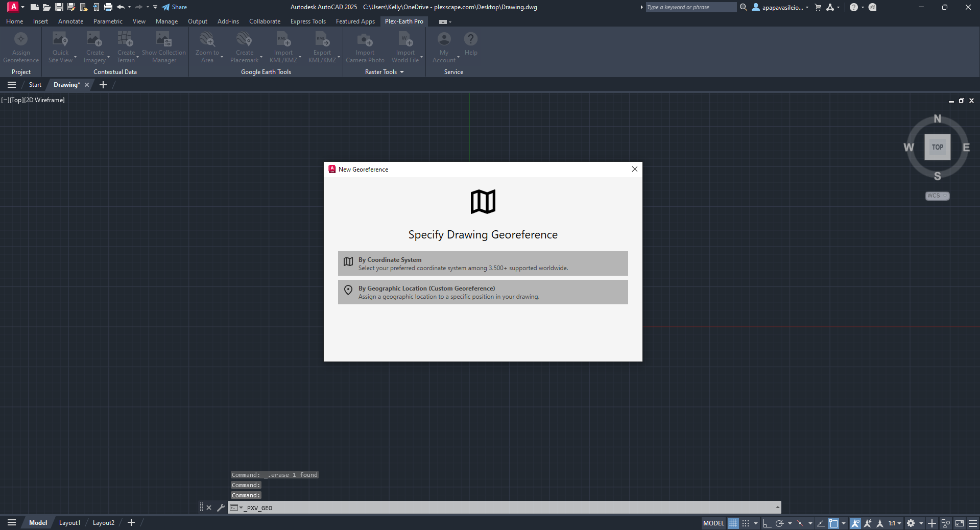Add a new drawing tab
Screen dimensions: 980x530
[103, 85]
